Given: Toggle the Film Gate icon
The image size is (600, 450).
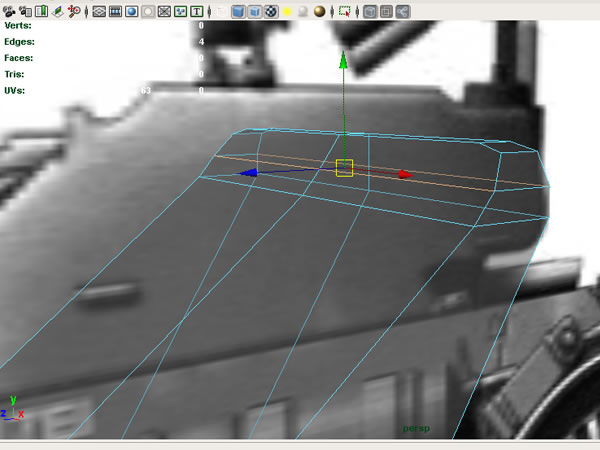Looking at the screenshot, I should [x=115, y=11].
